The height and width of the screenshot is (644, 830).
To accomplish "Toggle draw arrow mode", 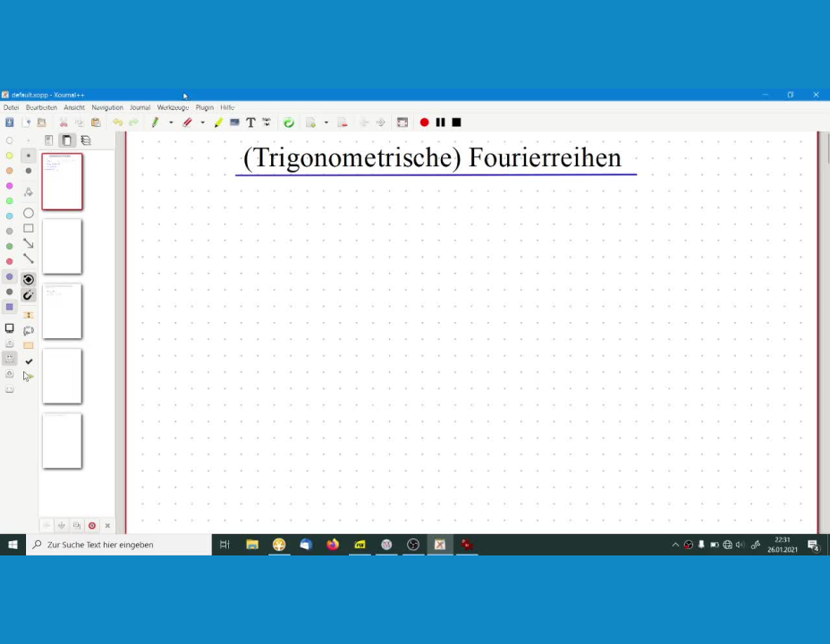I will [29, 244].
